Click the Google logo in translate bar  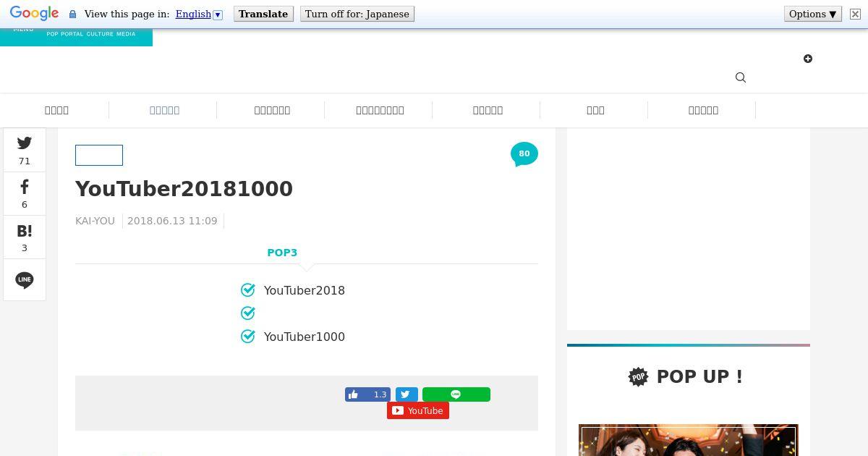[34, 14]
